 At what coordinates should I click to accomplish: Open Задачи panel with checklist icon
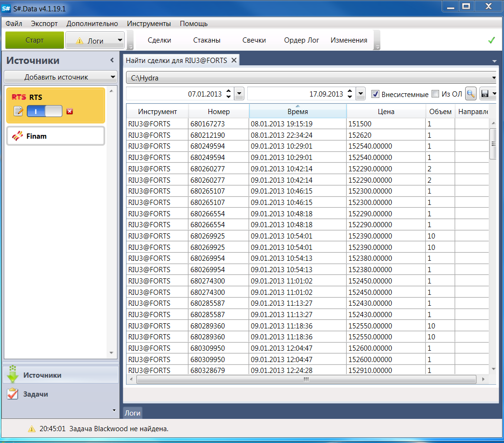13,394
